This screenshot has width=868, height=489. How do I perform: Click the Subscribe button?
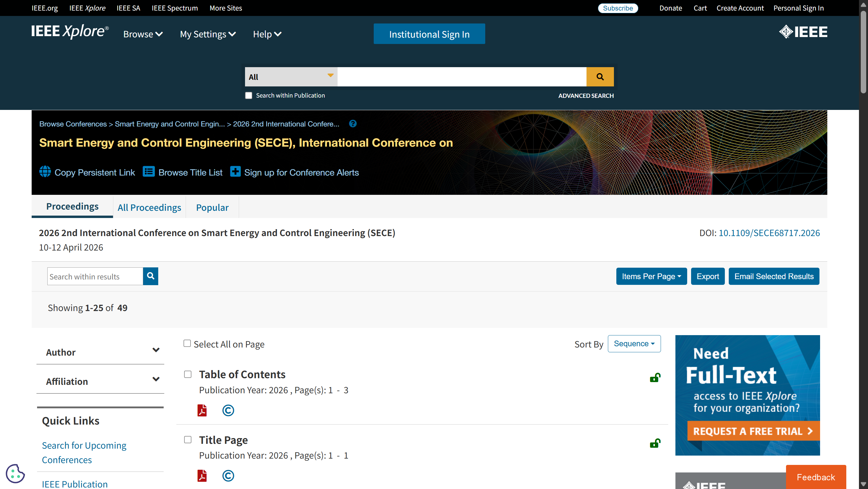click(x=618, y=8)
